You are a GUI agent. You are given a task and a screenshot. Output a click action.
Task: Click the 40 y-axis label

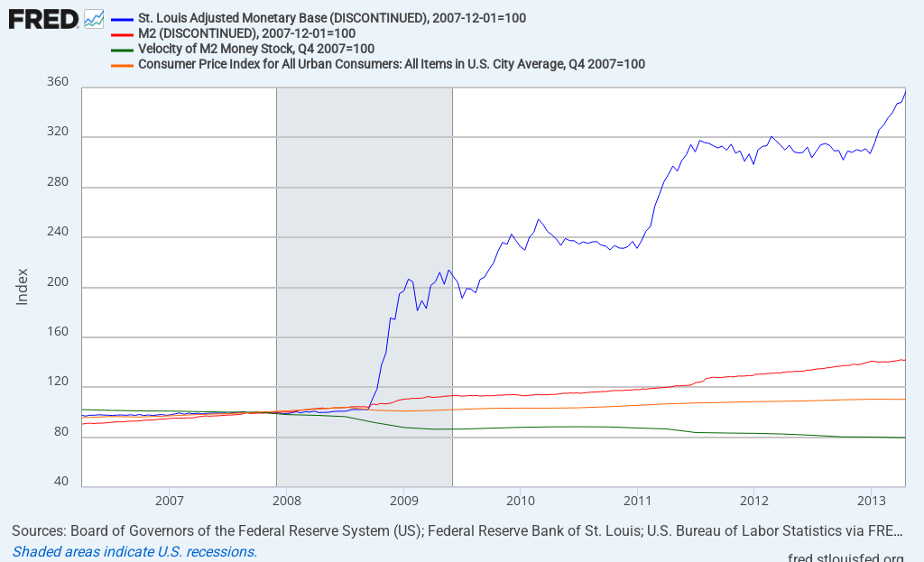click(x=61, y=482)
